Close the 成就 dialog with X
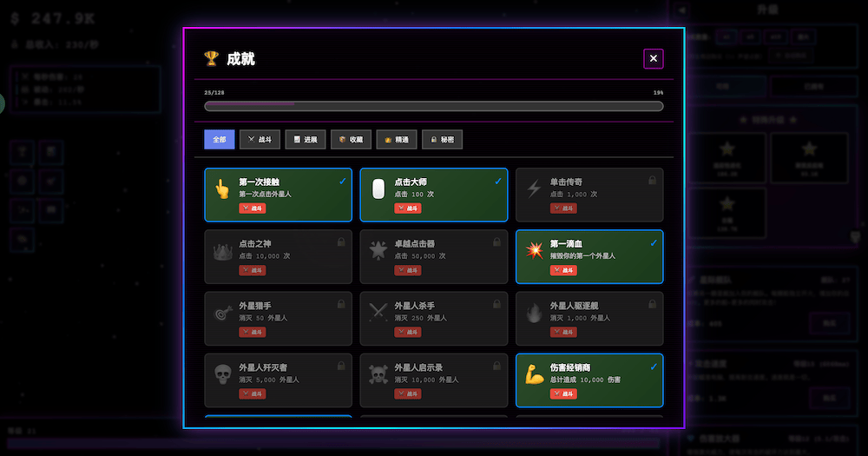Screen dimensions: 868x456 pyautogui.click(x=654, y=58)
